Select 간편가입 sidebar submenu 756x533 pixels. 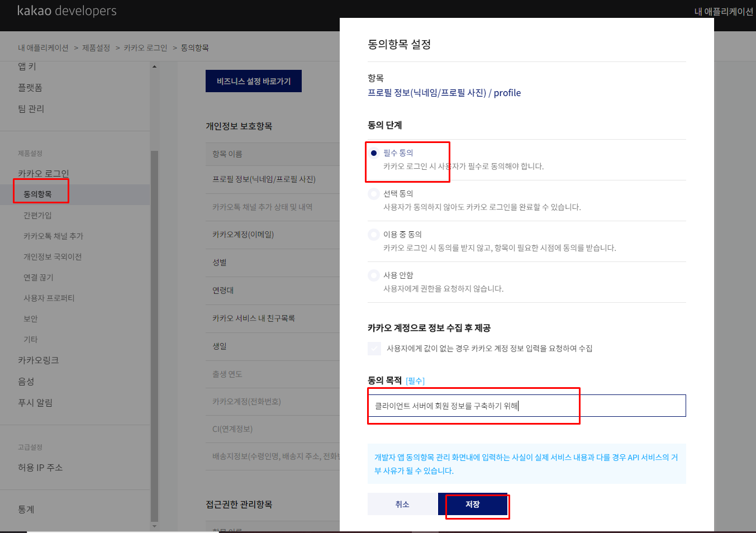[x=37, y=216]
